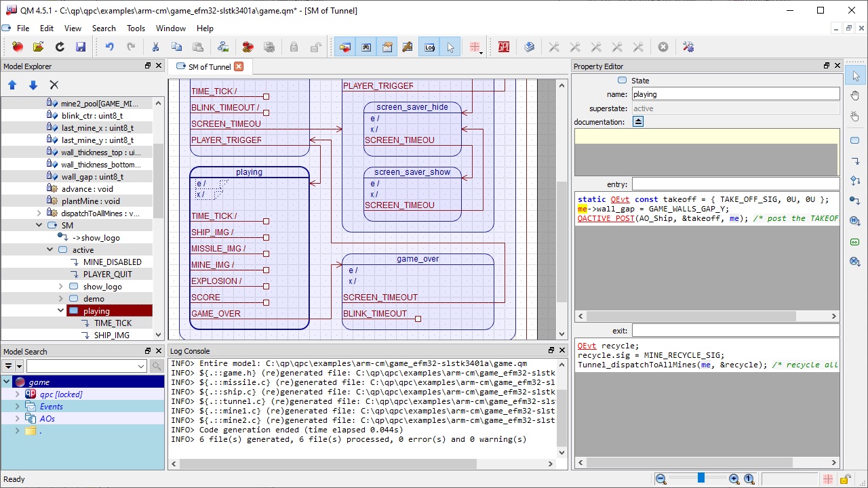Select the SM of Tunnel tab

click(209, 66)
